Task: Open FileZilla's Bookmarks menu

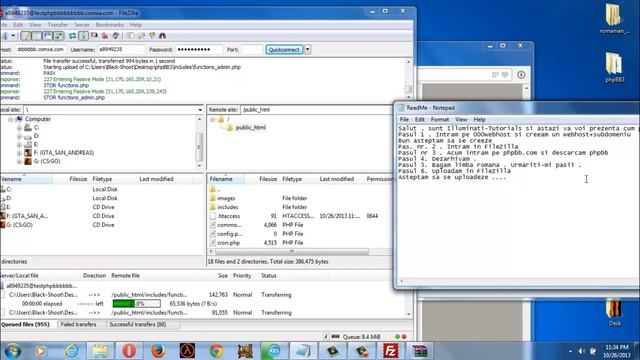Action: (x=109, y=25)
